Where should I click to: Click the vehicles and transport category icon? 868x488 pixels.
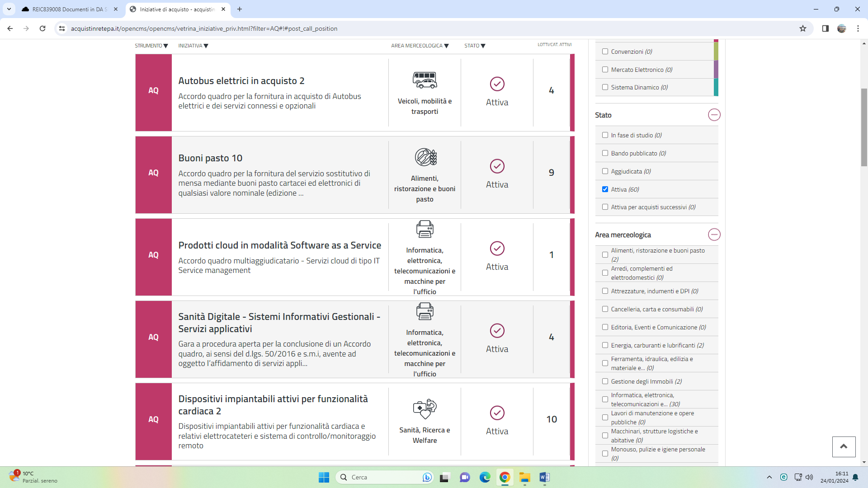pos(425,80)
